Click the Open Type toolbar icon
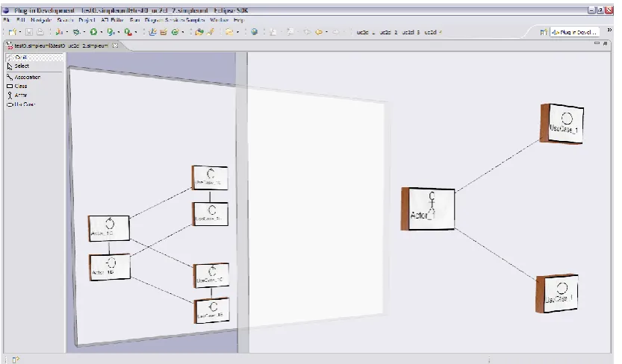This screenshot has width=622, height=364. (x=199, y=32)
